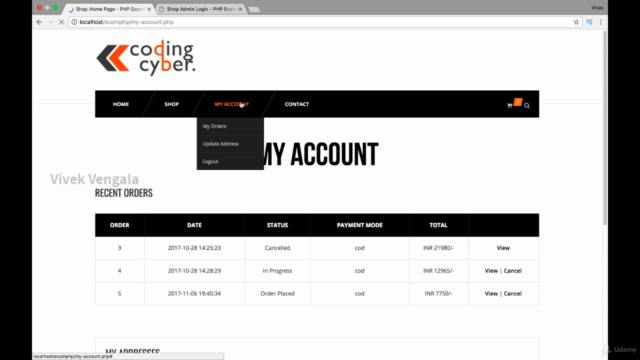Cancel order 4
The width and height of the screenshot is (640, 360).
point(513,271)
